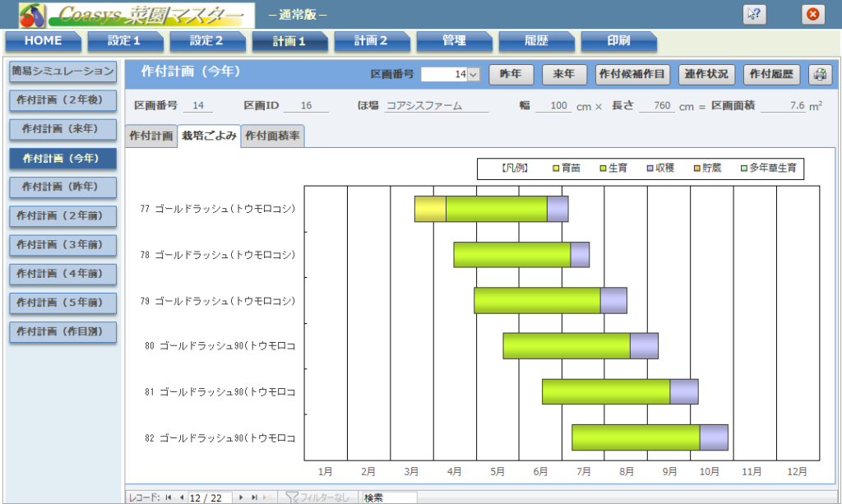The image size is (842, 504).
Task: Select 作付計画（今年） in sidebar
Action: tap(62, 159)
